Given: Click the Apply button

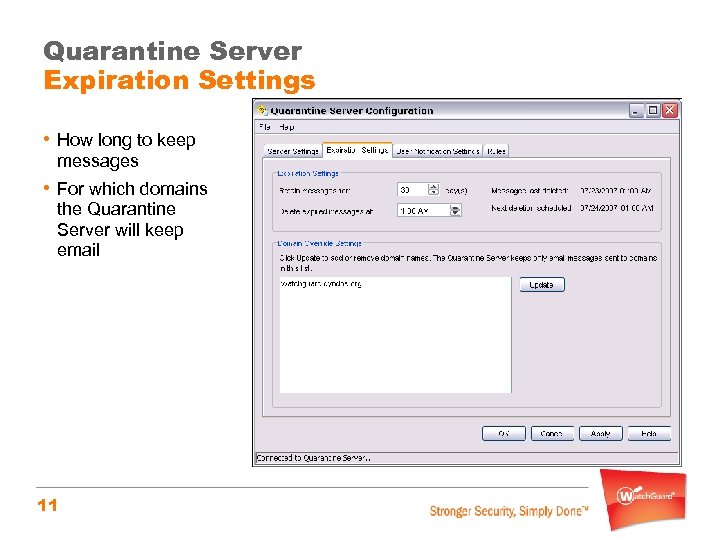Looking at the screenshot, I should pyautogui.click(x=601, y=433).
